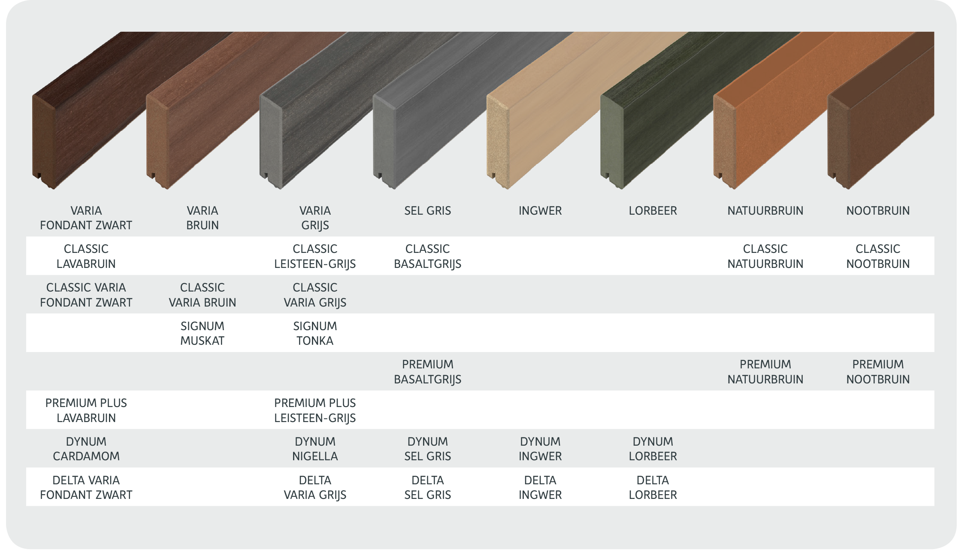Click the NATUURBRUIN header label

pos(765,210)
